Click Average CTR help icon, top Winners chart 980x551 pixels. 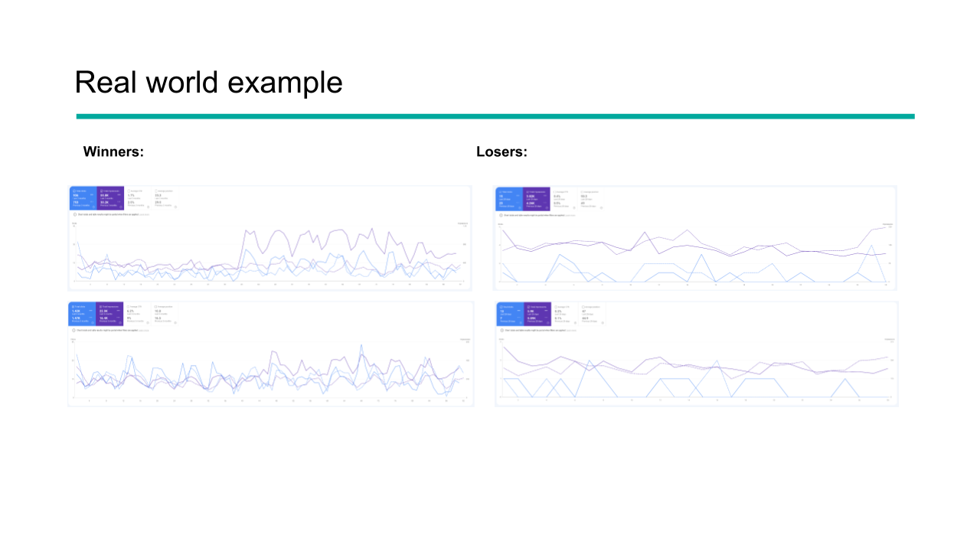[149, 207]
